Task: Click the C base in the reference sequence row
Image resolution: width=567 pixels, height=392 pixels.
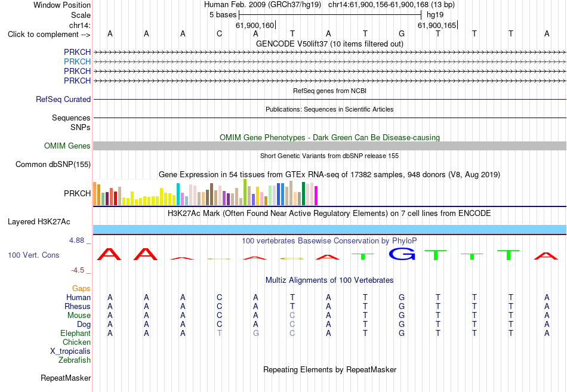Action: 219,34
